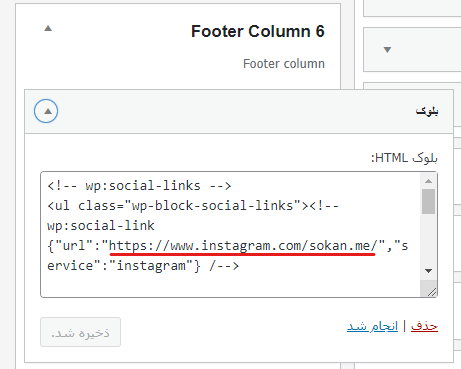461x369 pixels.
Task: Click empty area of the بلوک header bar
Action: [233, 111]
